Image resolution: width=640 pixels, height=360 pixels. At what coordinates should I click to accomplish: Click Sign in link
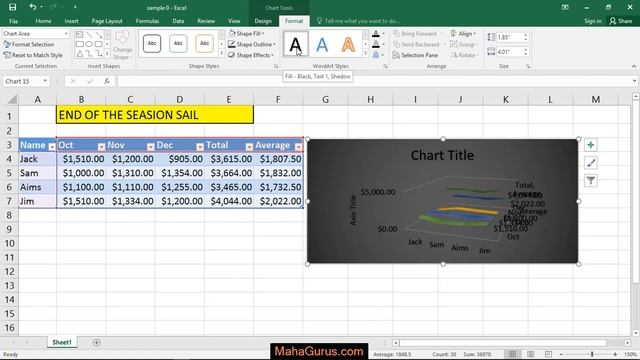pyautogui.click(x=593, y=21)
